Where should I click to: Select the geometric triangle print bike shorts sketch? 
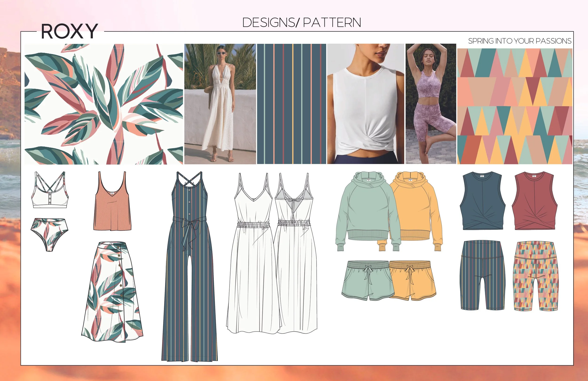pos(536,276)
